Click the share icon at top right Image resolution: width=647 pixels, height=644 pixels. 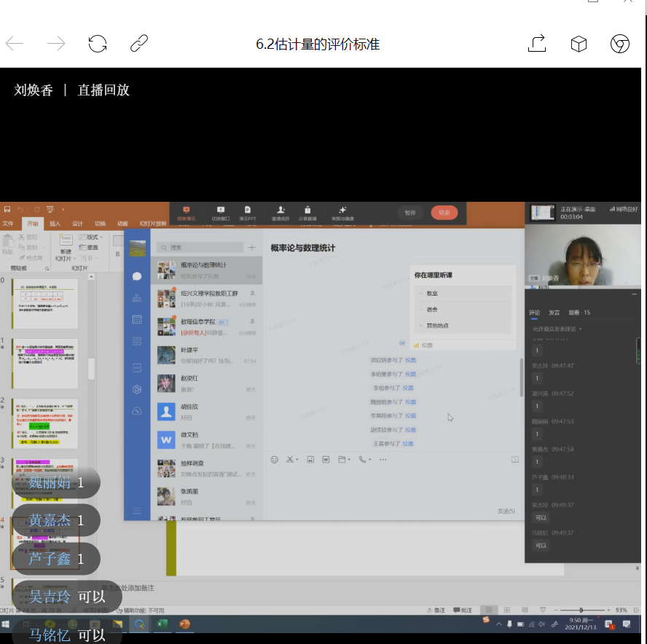[537, 44]
